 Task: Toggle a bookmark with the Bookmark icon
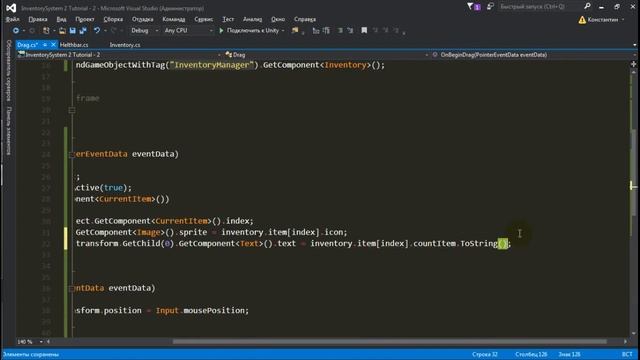point(364,31)
